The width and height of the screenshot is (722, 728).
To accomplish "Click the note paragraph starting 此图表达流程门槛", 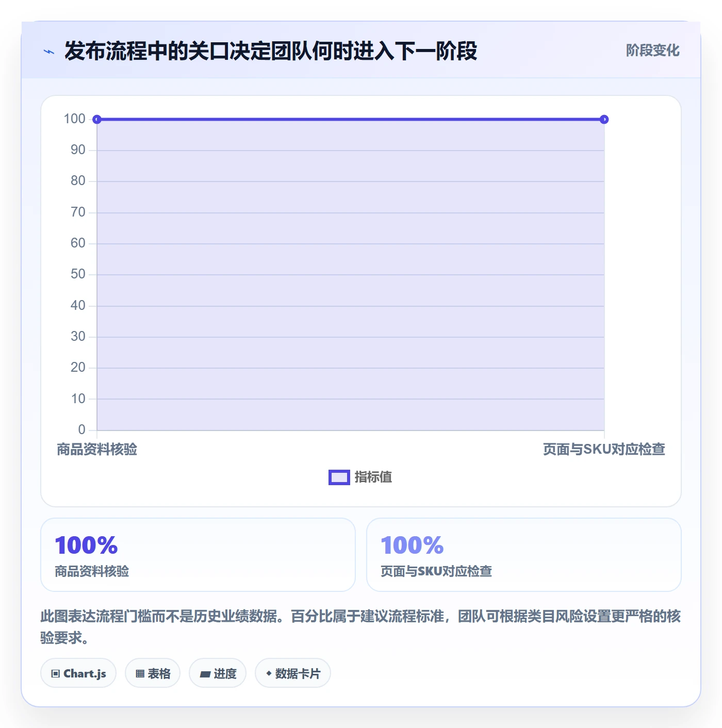I will pyautogui.click(x=361, y=627).
